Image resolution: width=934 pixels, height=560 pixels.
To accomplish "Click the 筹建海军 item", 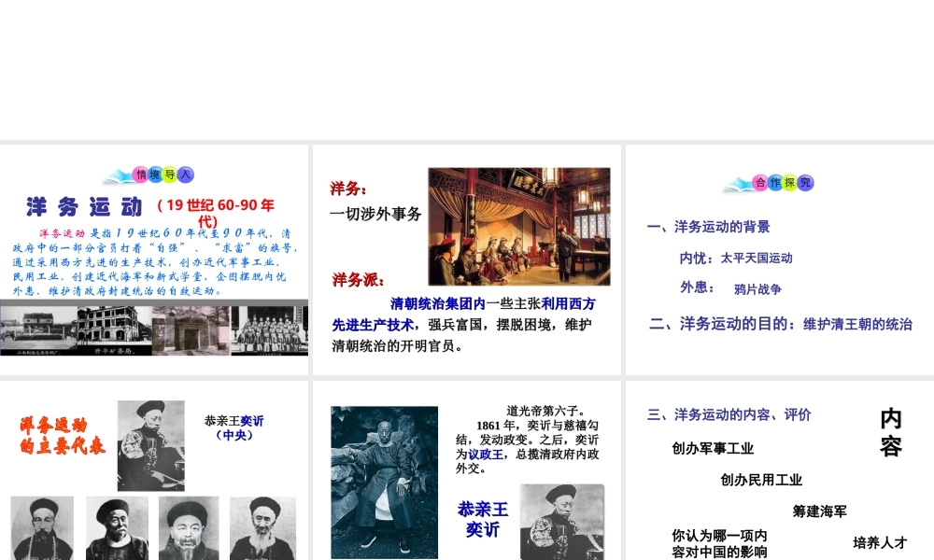I will pos(819,511).
